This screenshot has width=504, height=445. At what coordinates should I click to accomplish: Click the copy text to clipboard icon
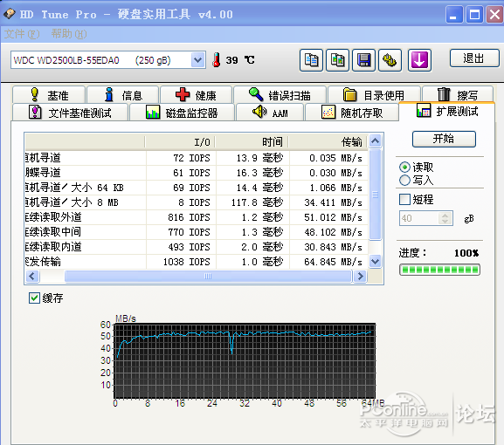pos(311,60)
